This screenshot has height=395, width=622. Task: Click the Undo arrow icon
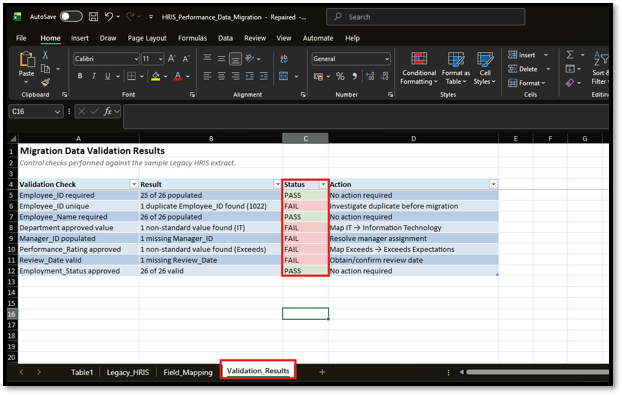point(109,17)
